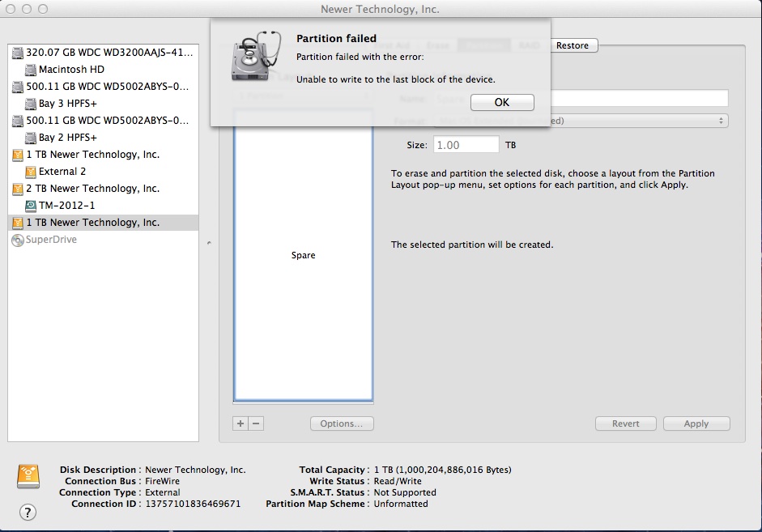
Task: Click the TM-2012-1 Time Machine icon
Action: [x=31, y=206]
